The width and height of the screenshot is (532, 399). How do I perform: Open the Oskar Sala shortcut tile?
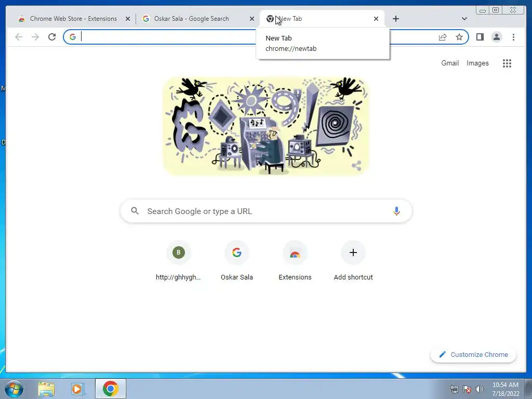[237, 261]
